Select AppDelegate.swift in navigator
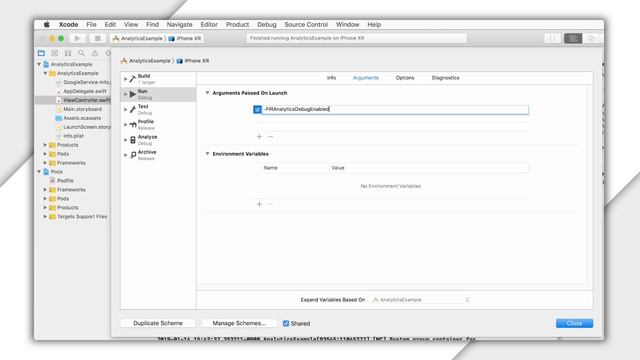Image resolution: width=640 pixels, height=360 pixels. (84, 91)
